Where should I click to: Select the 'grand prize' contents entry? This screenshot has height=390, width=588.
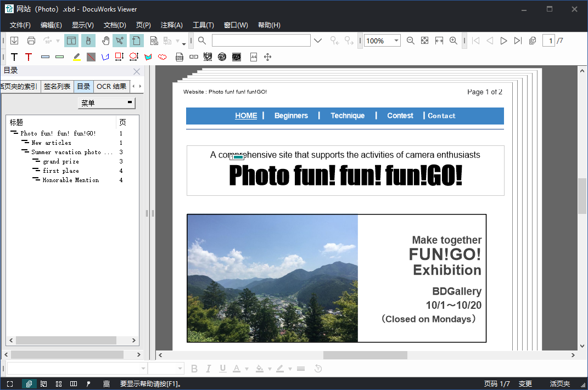61,162
